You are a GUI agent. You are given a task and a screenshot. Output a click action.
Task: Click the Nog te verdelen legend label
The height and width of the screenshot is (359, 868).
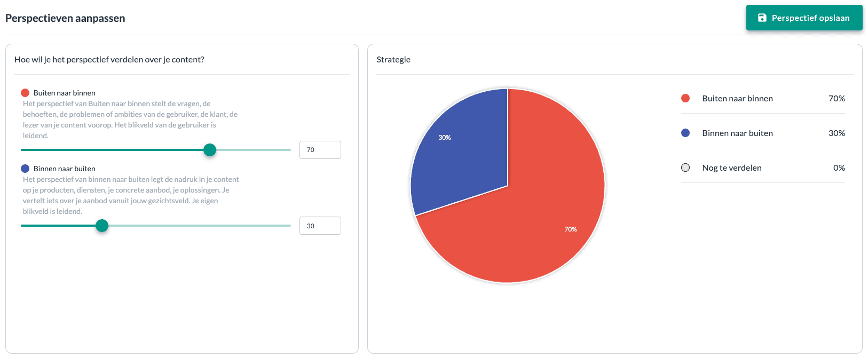(732, 167)
